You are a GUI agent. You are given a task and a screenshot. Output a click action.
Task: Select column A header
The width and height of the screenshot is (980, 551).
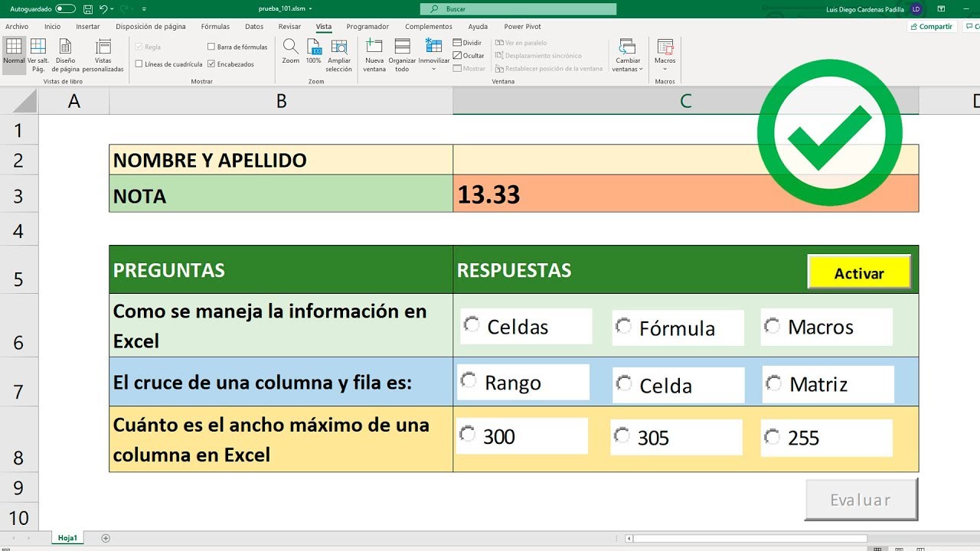(73, 101)
